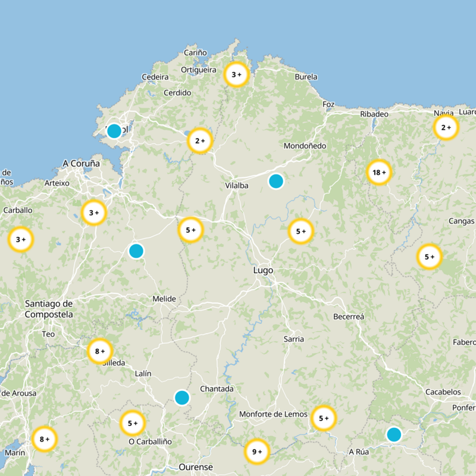This screenshot has width=476, height=476.
Task: Click the Silleda town label
Action: 114,363
